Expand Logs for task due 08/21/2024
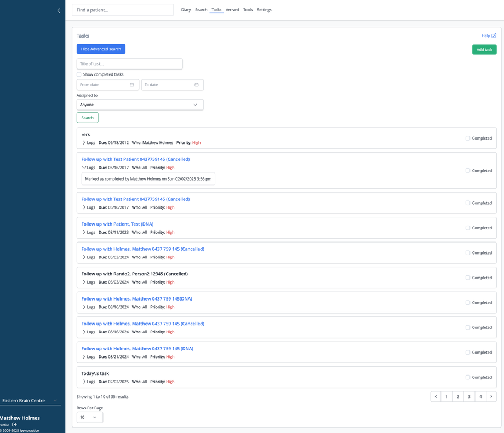 coord(89,356)
